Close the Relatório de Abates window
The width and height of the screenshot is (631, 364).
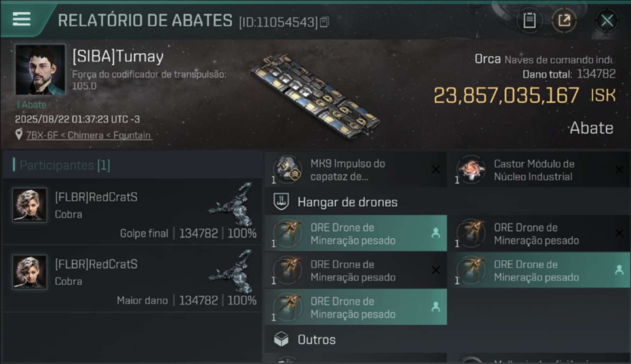tap(607, 20)
